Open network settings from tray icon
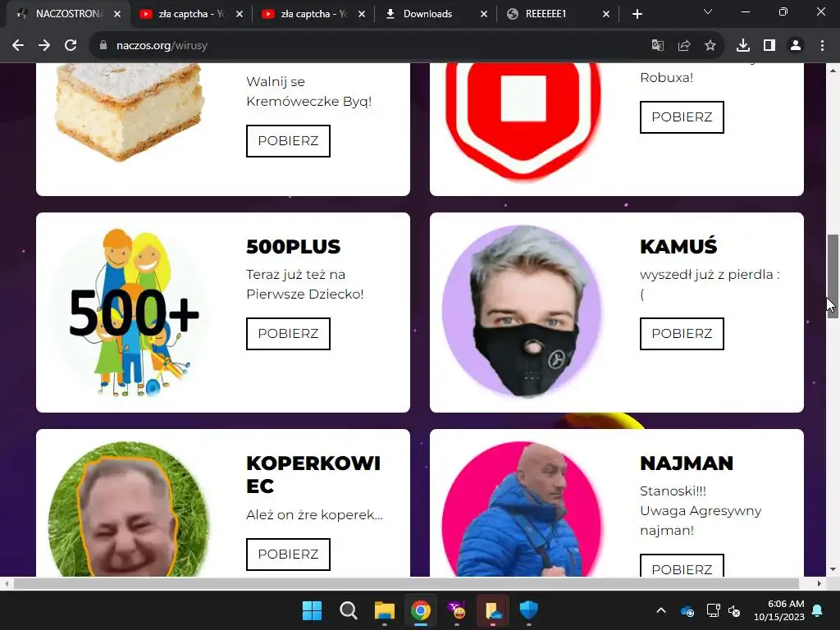The width and height of the screenshot is (840, 630). pos(713,610)
